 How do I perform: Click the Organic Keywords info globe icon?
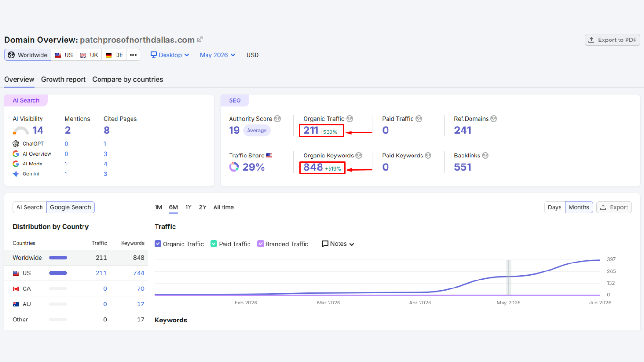[x=359, y=156]
